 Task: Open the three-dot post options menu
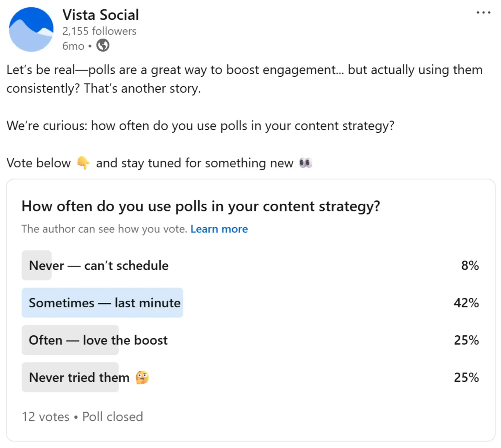[x=483, y=13]
